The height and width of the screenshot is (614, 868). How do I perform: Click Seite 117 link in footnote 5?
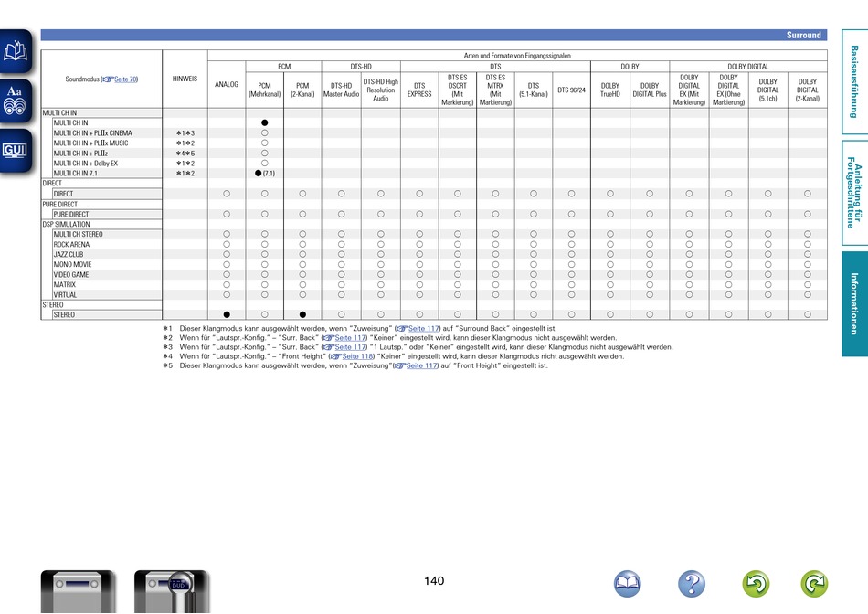pos(420,365)
